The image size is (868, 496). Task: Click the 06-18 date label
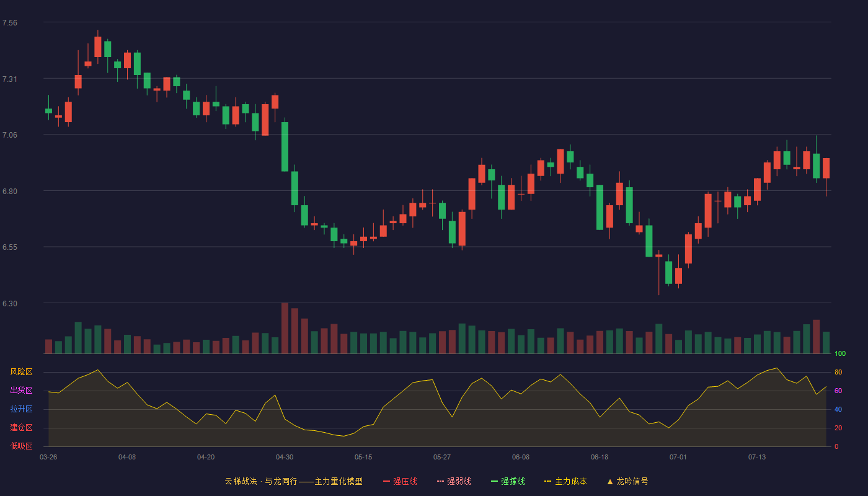click(600, 457)
